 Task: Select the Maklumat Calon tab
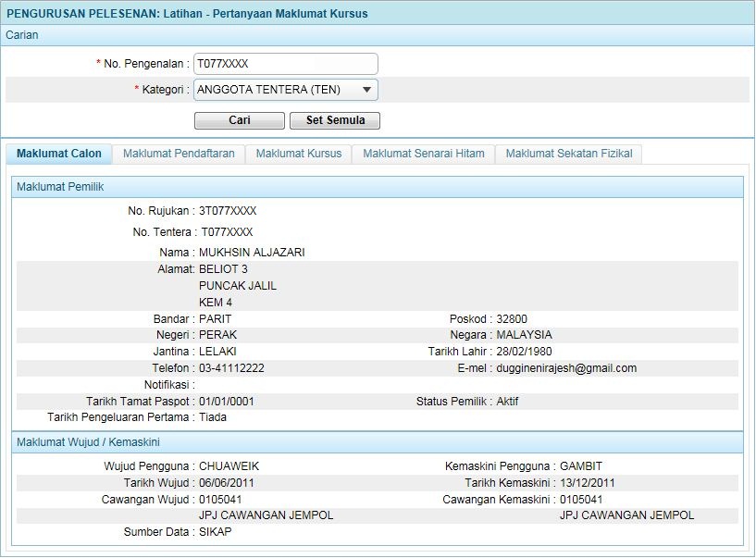point(59,154)
